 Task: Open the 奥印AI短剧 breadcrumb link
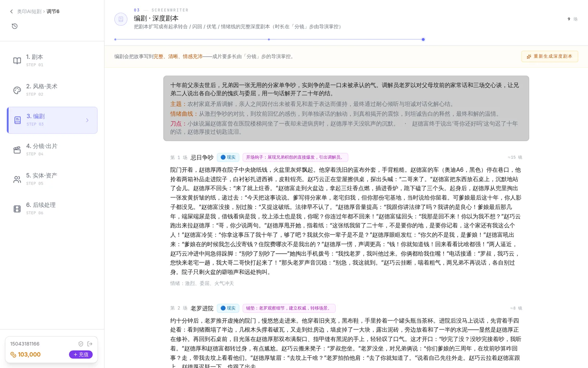pyautogui.click(x=29, y=11)
